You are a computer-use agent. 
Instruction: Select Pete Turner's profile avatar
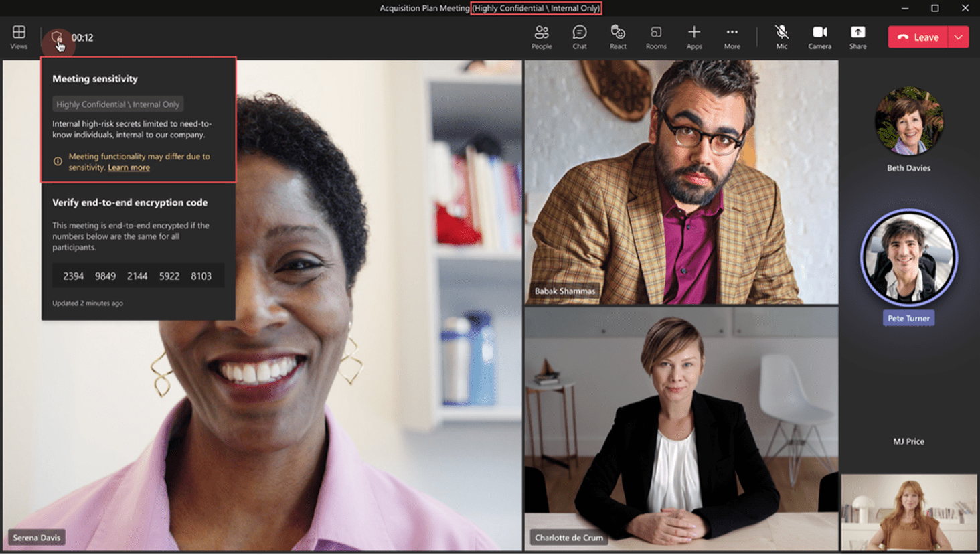[x=908, y=258]
